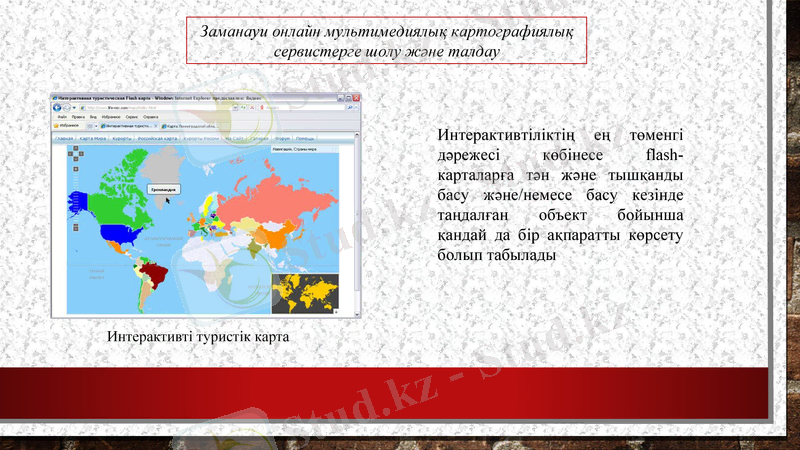800x450 pixels.
Task: Open the Галерея site link
Action: click(258, 139)
